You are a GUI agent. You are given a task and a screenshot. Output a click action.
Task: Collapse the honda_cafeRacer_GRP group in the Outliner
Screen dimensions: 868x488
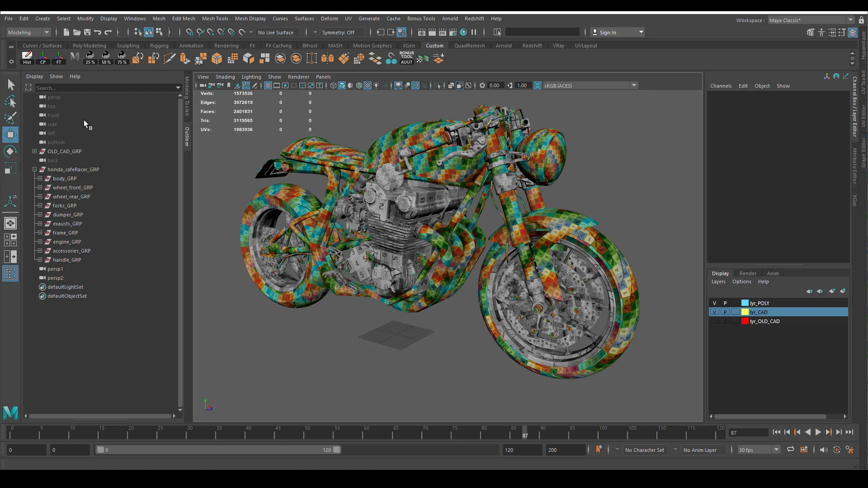click(x=34, y=169)
